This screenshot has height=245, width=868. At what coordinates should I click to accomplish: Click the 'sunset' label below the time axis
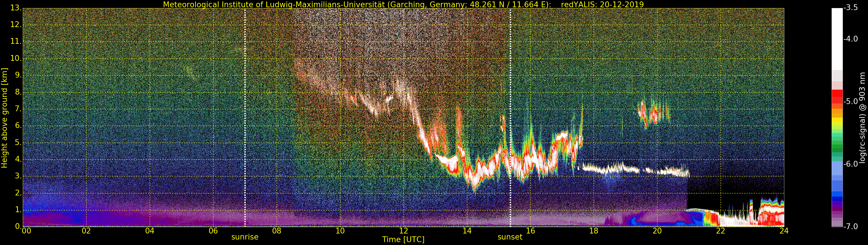[x=510, y=237]
